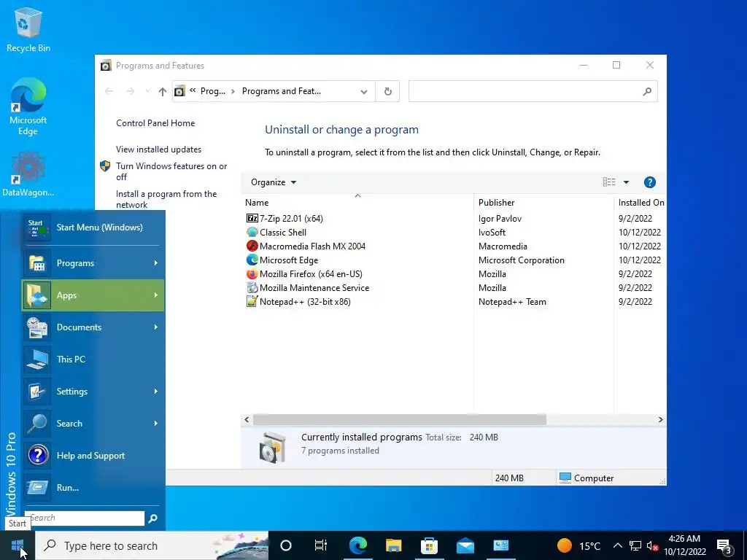747x560 pixels.
Task: Click the Macromedia Flash MX 2004 icon
Action: pyautogui.click(x=252, y=246)
